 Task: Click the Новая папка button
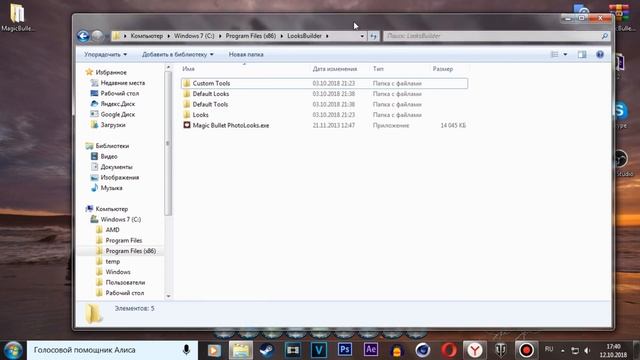[x=246, y=54]
